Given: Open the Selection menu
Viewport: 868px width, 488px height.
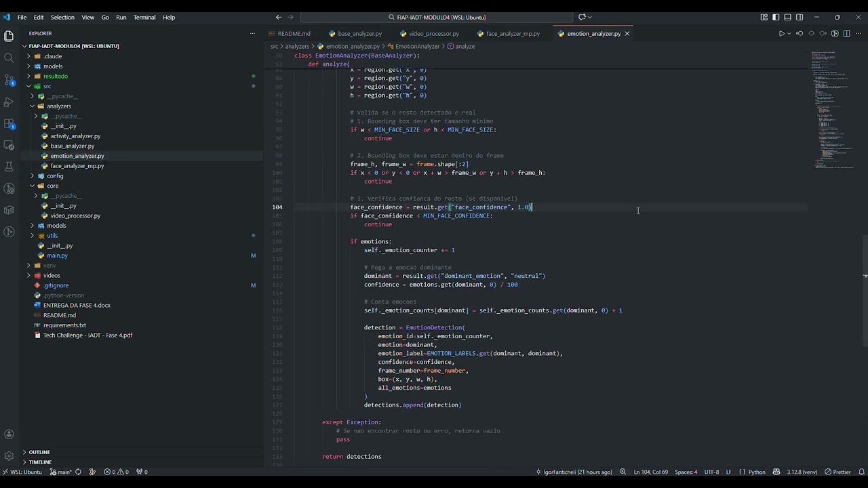Looking at the screenshot, I should coord(62,17).
